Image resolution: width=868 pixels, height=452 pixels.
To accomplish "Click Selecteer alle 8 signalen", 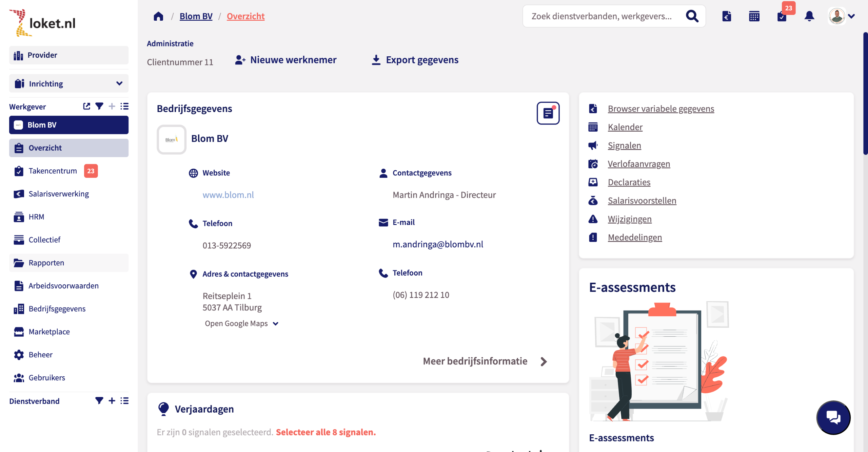I will (x=325, y=432).
